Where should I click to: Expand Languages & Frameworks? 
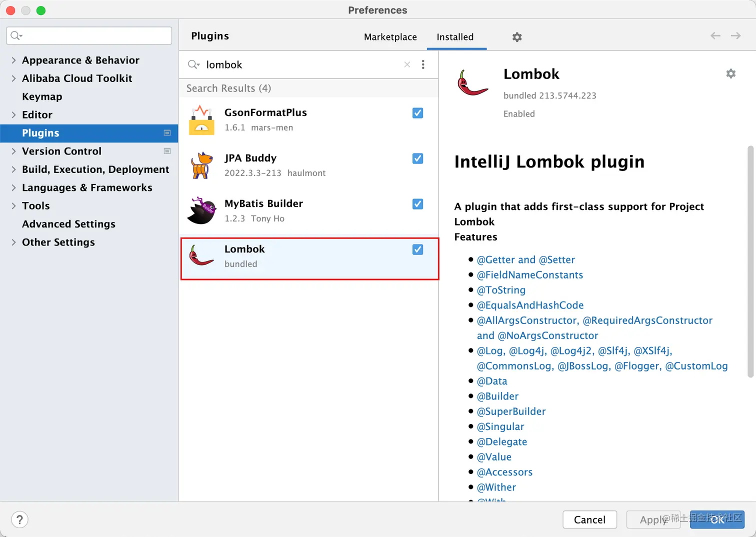click(13, 187)
